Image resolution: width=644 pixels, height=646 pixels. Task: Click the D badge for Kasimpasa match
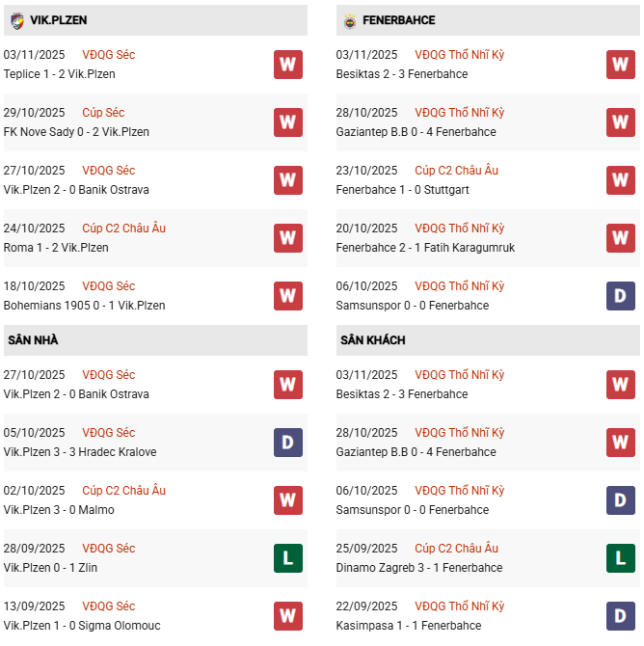click(x=620, y=616)
